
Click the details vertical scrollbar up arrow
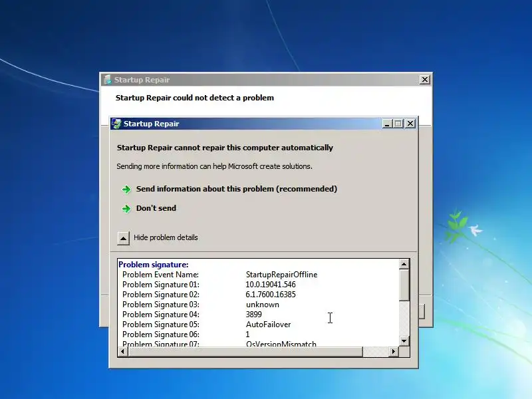pyautogui.click(x=404, y=264)
